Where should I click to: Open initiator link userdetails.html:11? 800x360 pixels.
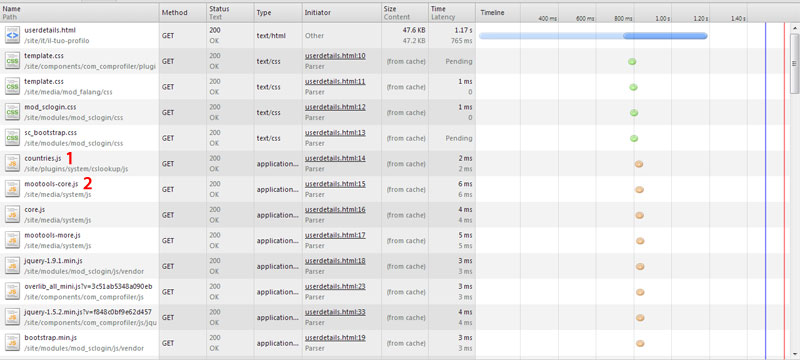pos(335,82)
